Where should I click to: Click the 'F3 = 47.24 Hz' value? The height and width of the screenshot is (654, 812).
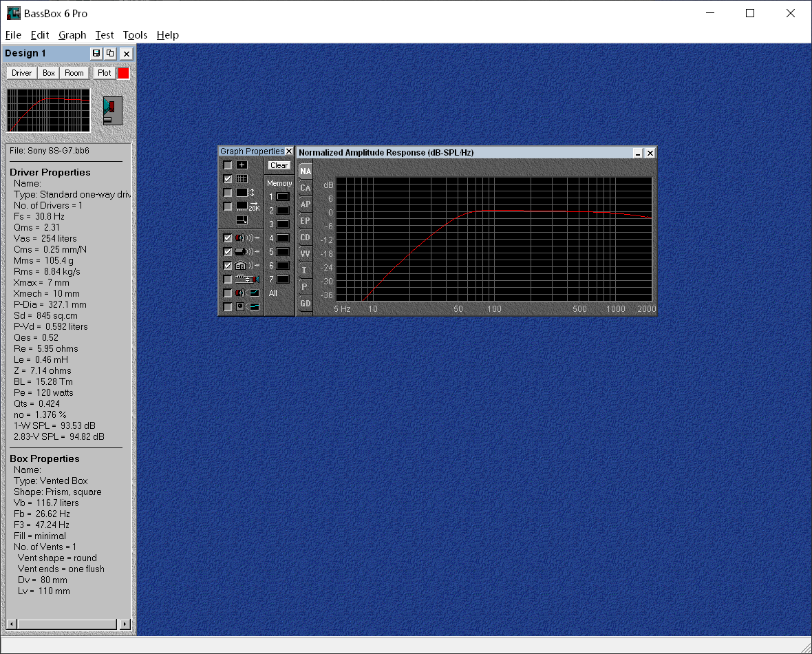point(41,525)
